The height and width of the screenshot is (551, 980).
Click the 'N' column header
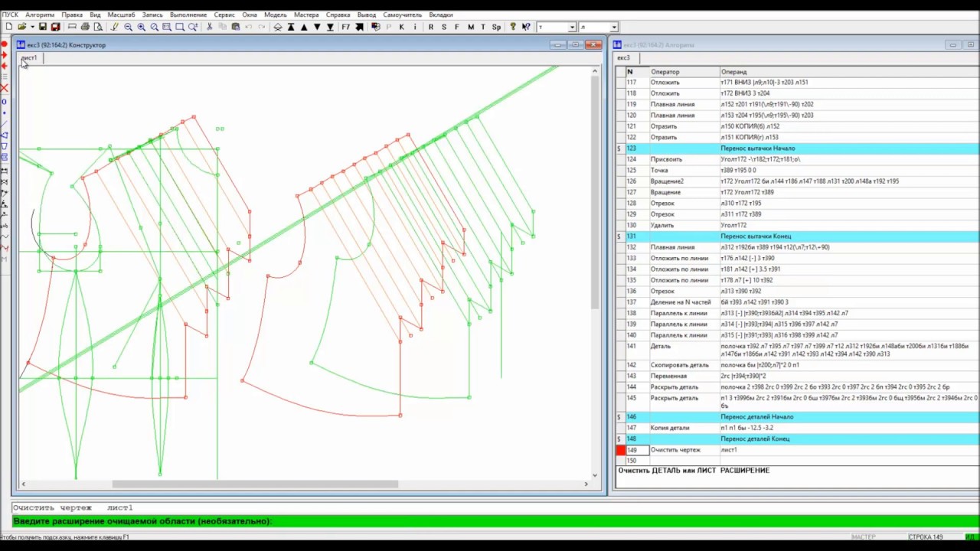[x=637, y=72]
